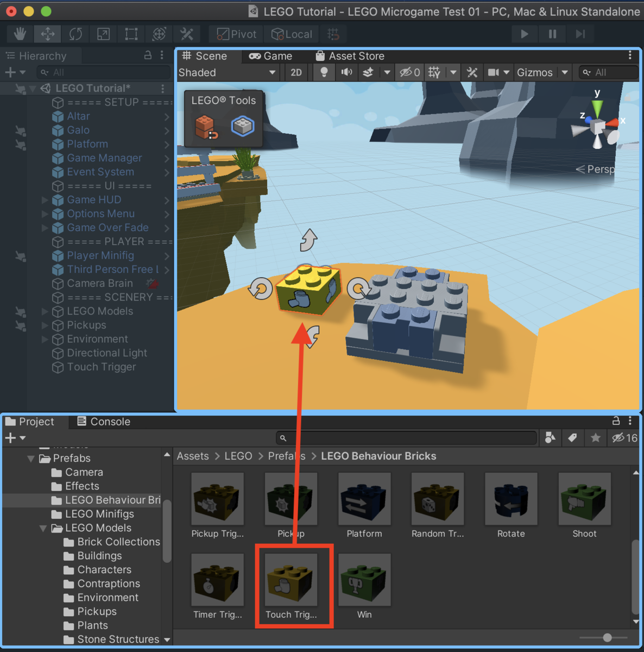Toggle 2D view mode

pos(296,72)
